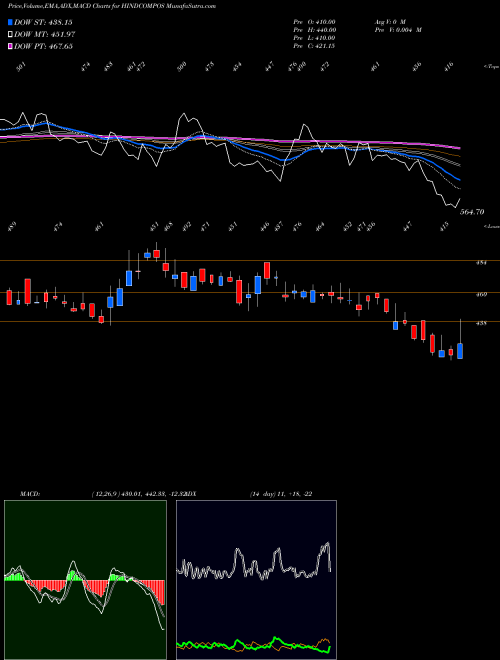500x660 pixels.
Task: Click the '416' tops label
Action: pyautogui.click(x=449, y=67)
